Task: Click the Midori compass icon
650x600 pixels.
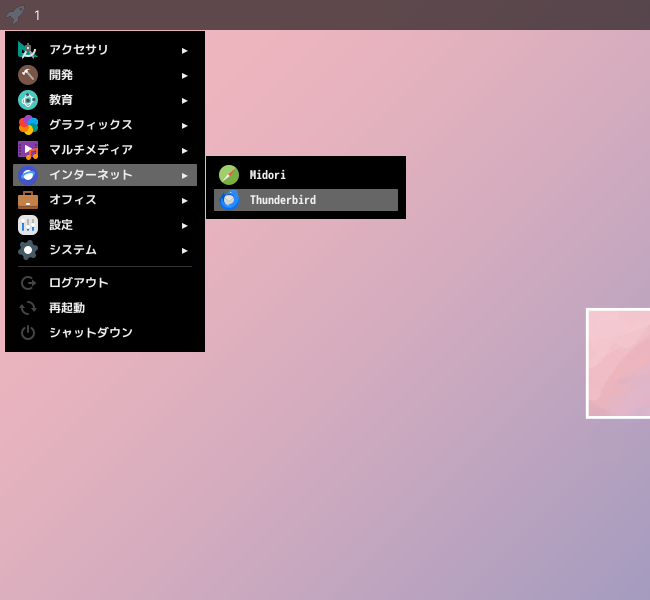Action: click(x=229, y=175)
